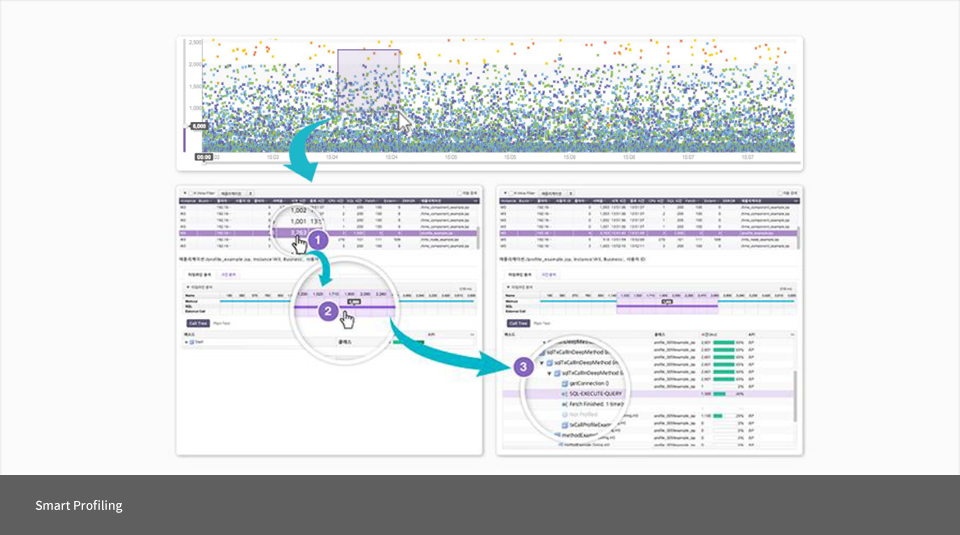Select Call Tree tab in left panel
960x535 pixels.
point(196,324)
